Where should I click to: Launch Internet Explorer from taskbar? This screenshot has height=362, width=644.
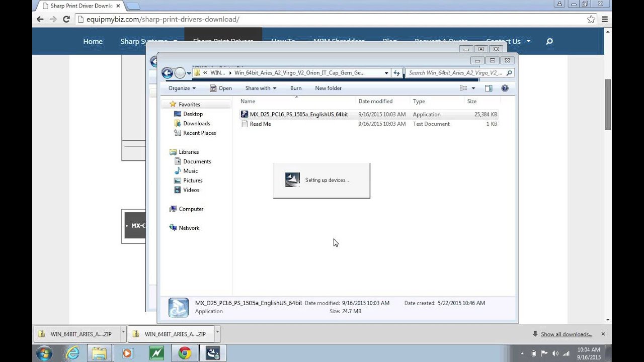[x=72, y=353]
